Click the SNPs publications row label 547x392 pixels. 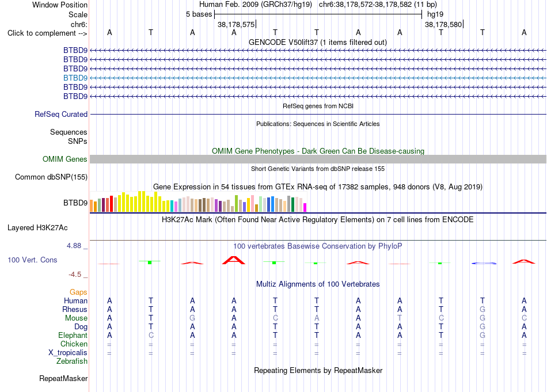(x=78, y=141)
